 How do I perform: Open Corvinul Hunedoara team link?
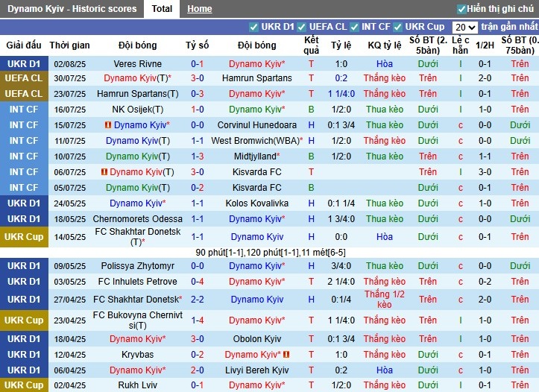[x=256, y=125]
